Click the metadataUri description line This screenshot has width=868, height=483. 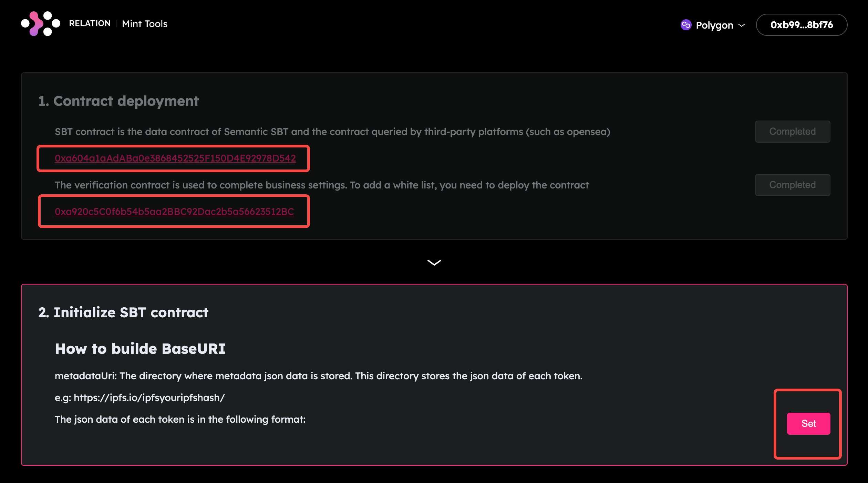(318, 376)
